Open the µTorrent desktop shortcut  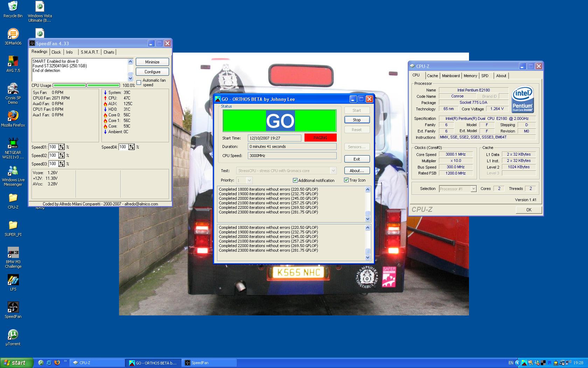point(13,338)
